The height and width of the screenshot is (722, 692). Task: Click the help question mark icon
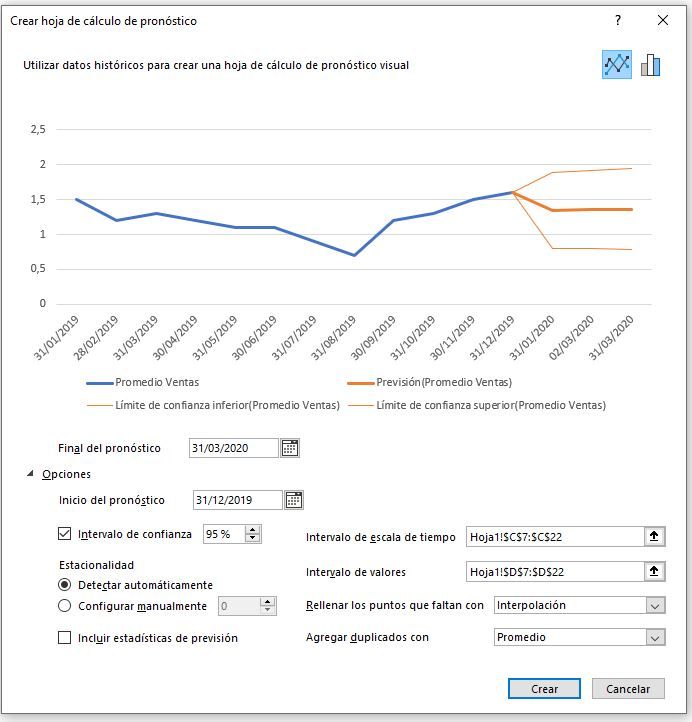(618, 20)
